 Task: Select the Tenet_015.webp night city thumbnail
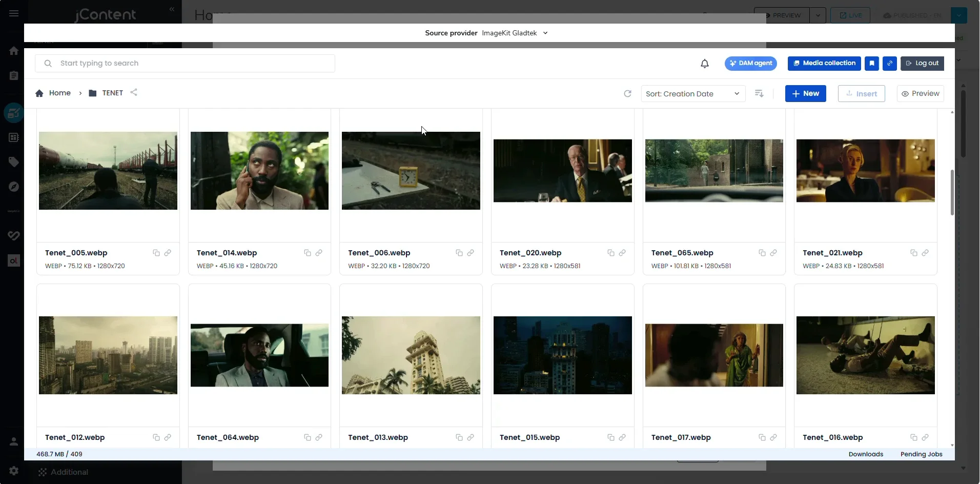563,355
